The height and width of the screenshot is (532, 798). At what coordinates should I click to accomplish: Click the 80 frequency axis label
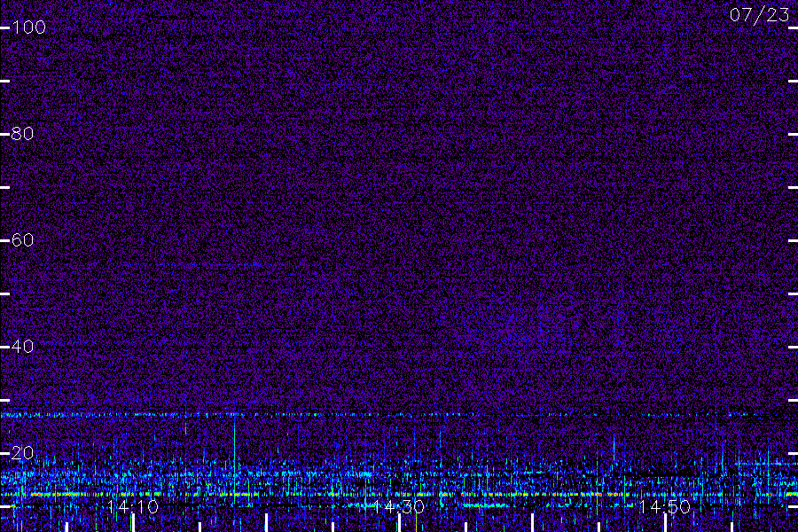[22, 133]
